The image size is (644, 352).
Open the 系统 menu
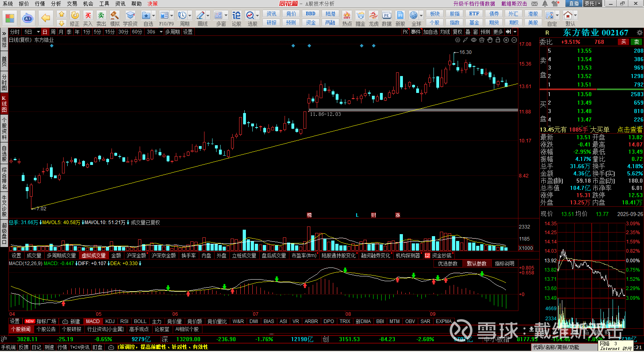(8, 4)
